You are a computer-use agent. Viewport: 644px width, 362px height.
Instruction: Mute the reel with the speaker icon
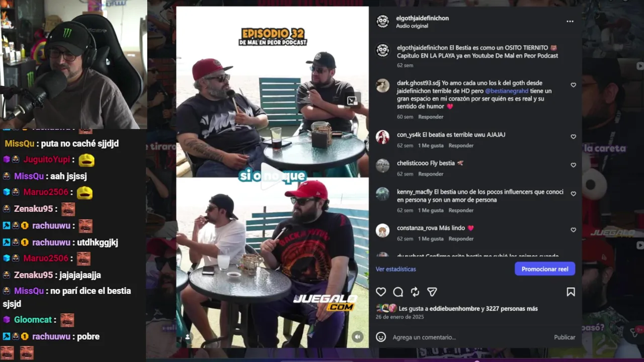(x=357, y=337)
